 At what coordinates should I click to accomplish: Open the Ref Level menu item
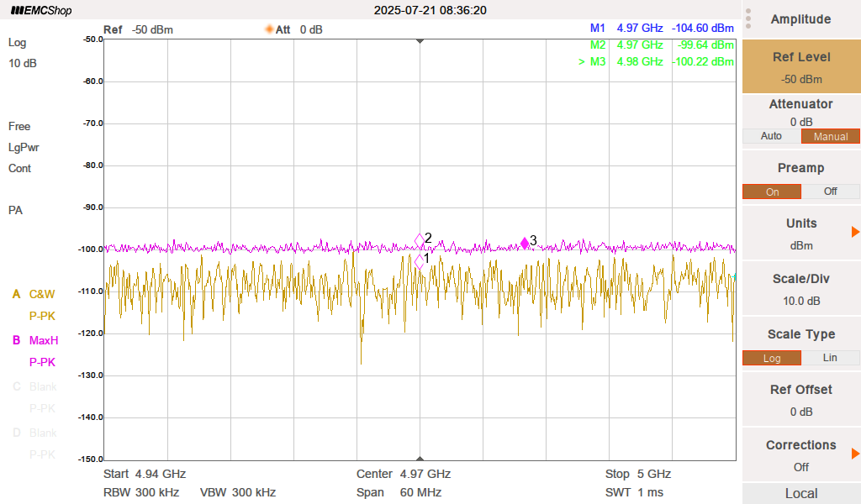coord(801,67)
